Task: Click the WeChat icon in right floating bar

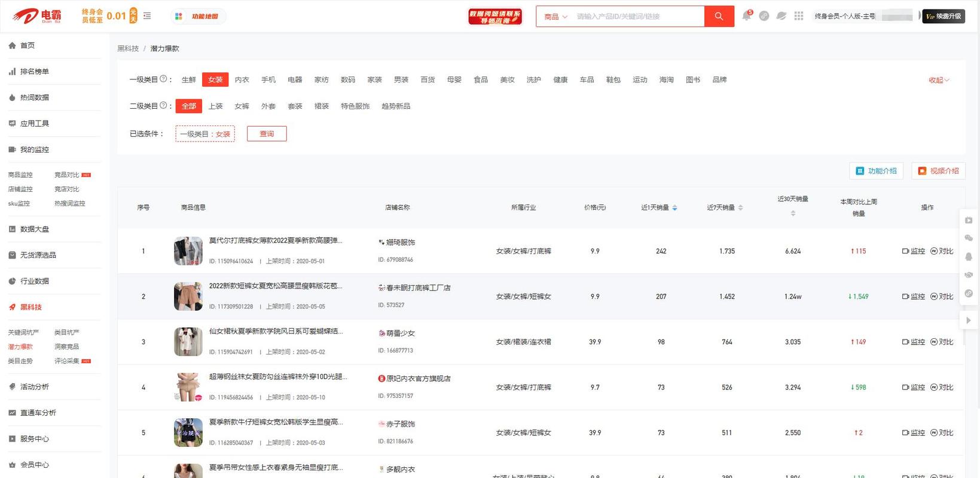Action: (969, 238)
